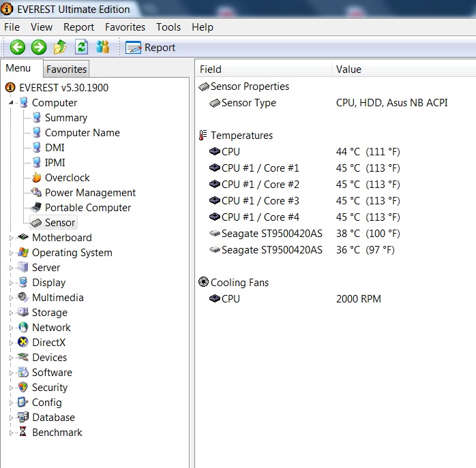Click the Display monitor icon

pyautogui.click(x=23, y=282)
